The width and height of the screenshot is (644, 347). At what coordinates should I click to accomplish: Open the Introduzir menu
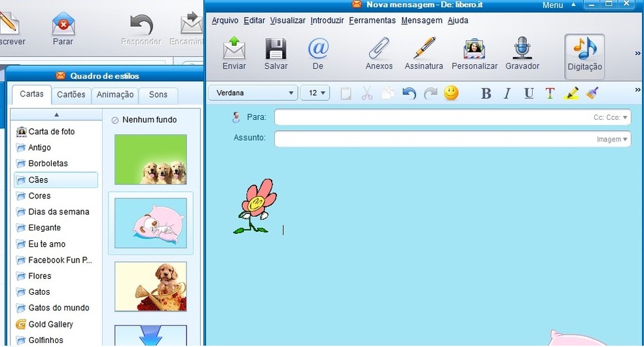[327, 20]
